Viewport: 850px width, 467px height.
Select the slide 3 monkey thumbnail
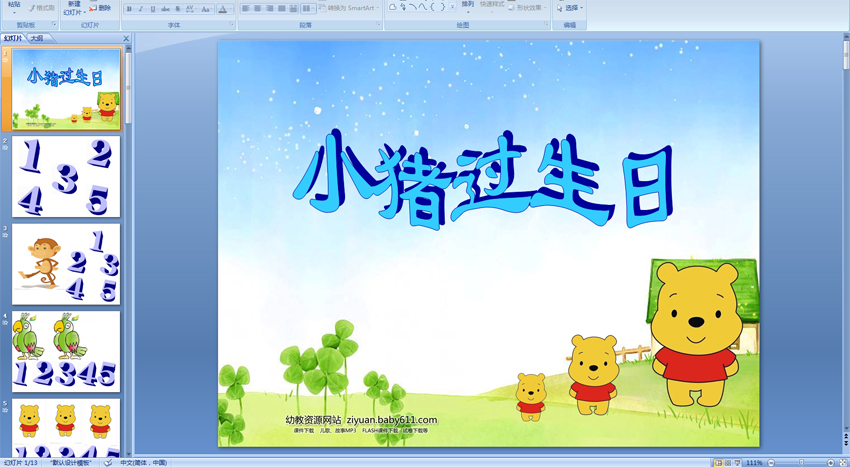coord(66,264)
